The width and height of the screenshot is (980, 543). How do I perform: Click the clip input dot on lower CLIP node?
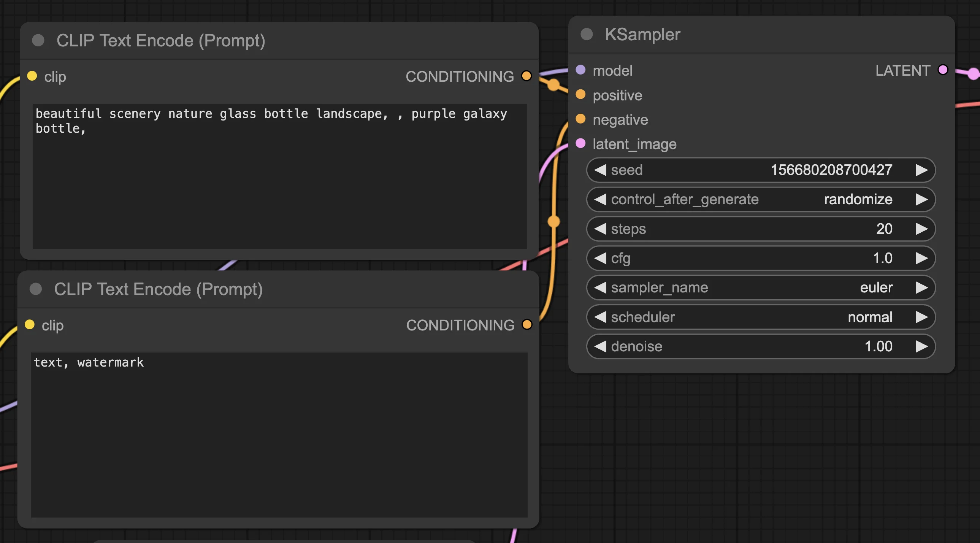pos(30,325)
